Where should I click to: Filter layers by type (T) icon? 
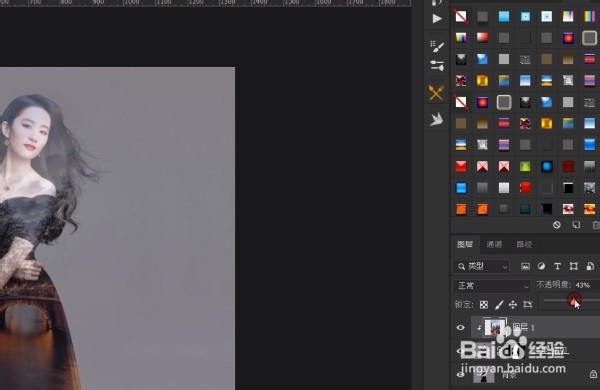pyautogui.click(x=557, y=266)
